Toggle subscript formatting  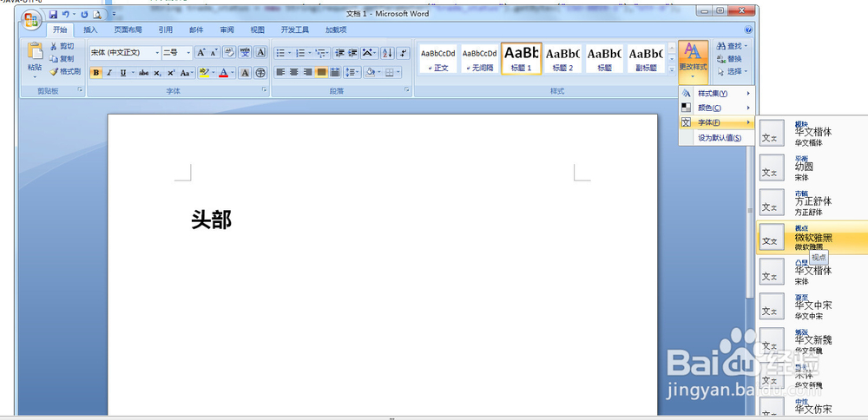pyautogui.click(x=157, y=73)
